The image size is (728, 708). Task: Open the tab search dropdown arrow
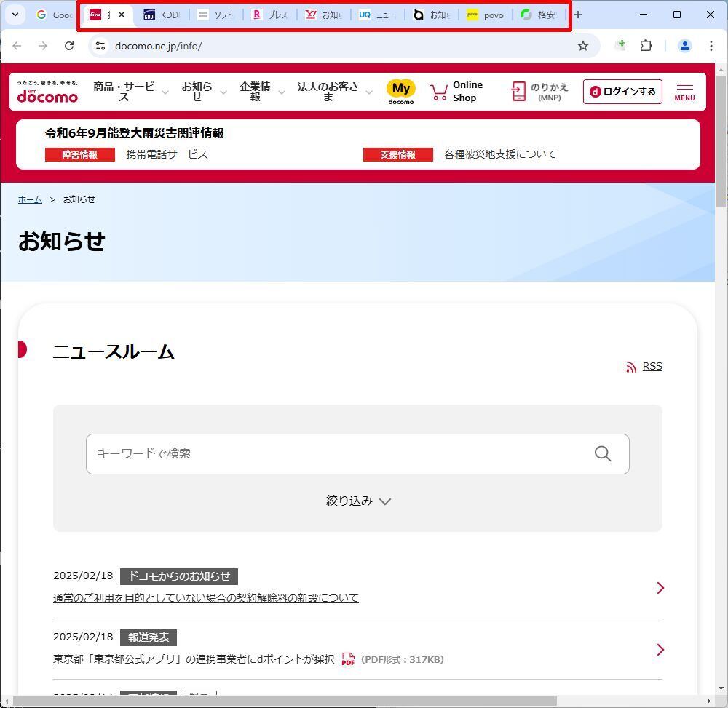(x=15, y=15)
